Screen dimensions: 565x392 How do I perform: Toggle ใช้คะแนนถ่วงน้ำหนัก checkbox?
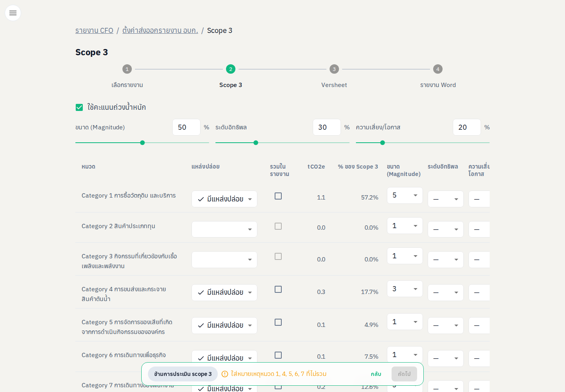click(79, 107)
